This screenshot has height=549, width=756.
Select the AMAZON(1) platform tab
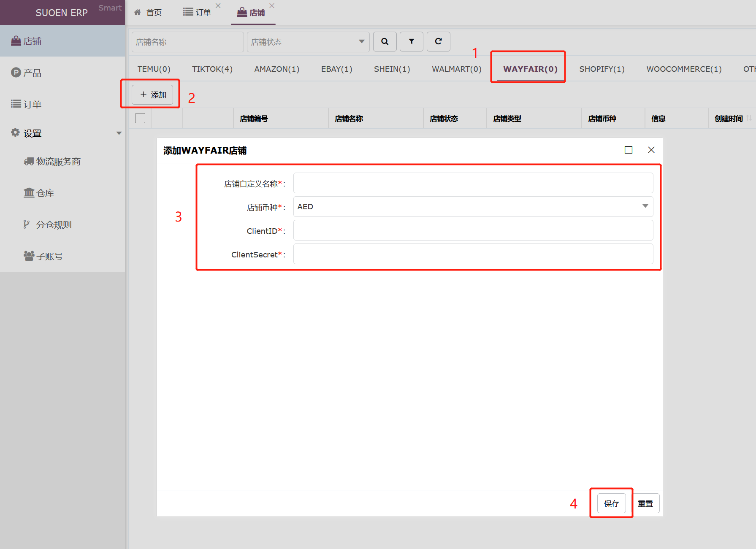click(276, 69)
